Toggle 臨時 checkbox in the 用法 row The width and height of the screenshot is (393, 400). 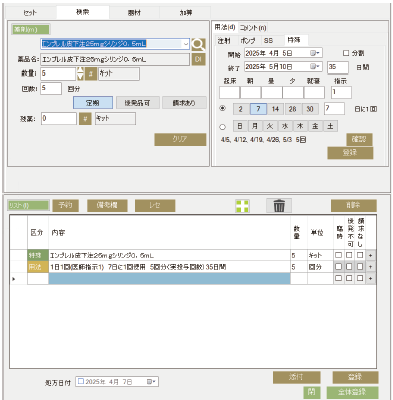pyautogui.click(x=339, y=267)
